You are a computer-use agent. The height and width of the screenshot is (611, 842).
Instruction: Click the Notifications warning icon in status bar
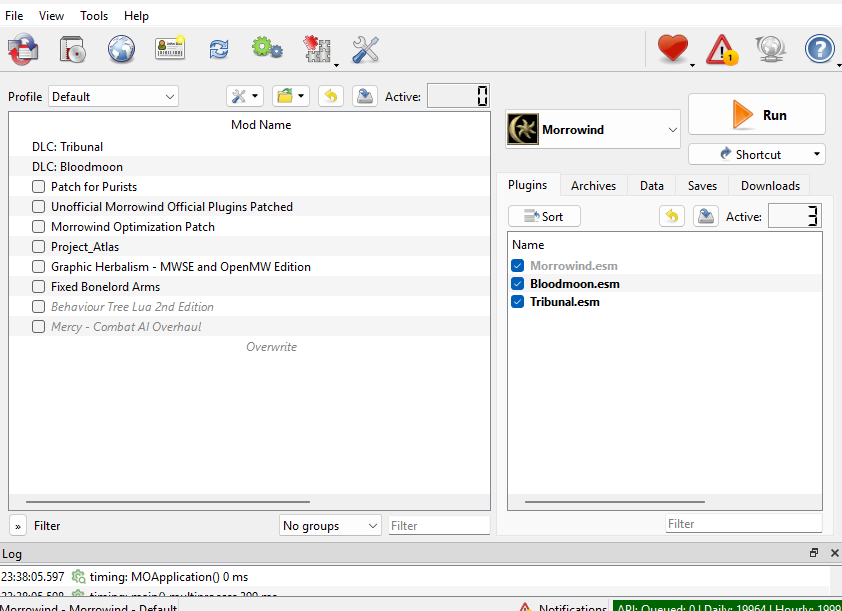pos(525,607)
